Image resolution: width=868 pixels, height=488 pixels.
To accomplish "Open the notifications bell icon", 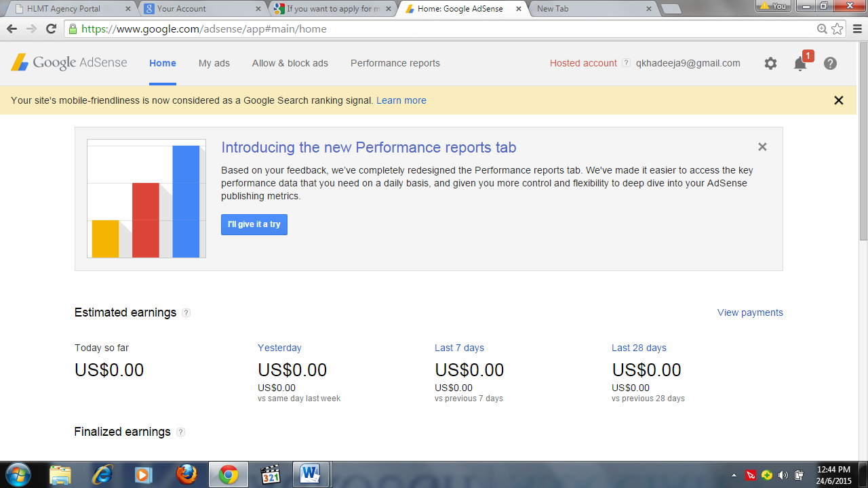I will (x=801, y=64).
